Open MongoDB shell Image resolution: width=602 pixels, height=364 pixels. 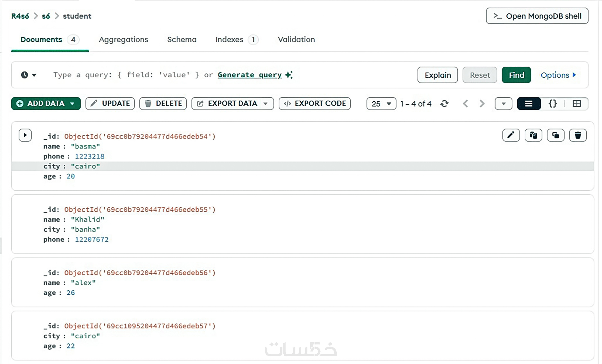(537, 16)
